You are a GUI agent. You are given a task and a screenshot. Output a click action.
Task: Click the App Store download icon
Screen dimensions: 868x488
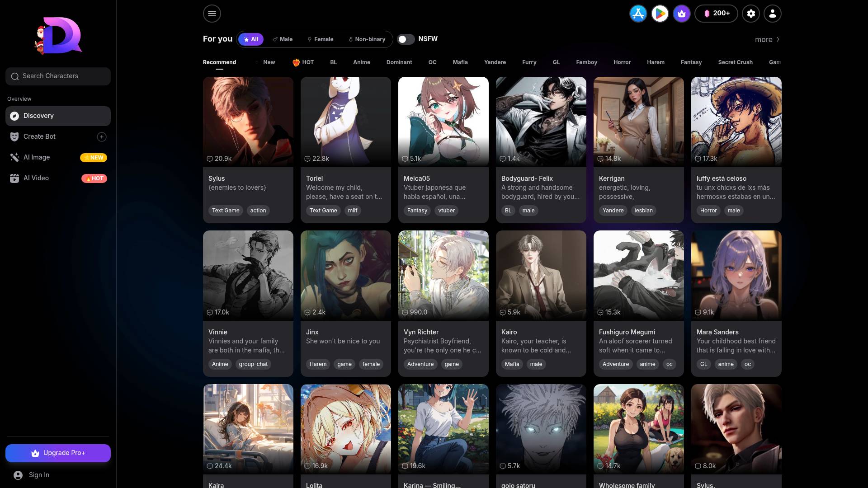(x=638, y=14)
